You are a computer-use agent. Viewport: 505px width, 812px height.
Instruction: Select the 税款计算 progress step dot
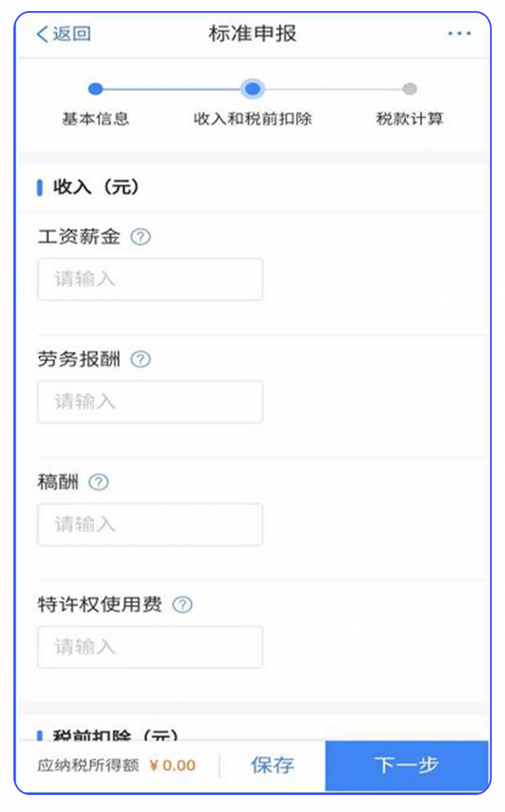pos(411,89)
